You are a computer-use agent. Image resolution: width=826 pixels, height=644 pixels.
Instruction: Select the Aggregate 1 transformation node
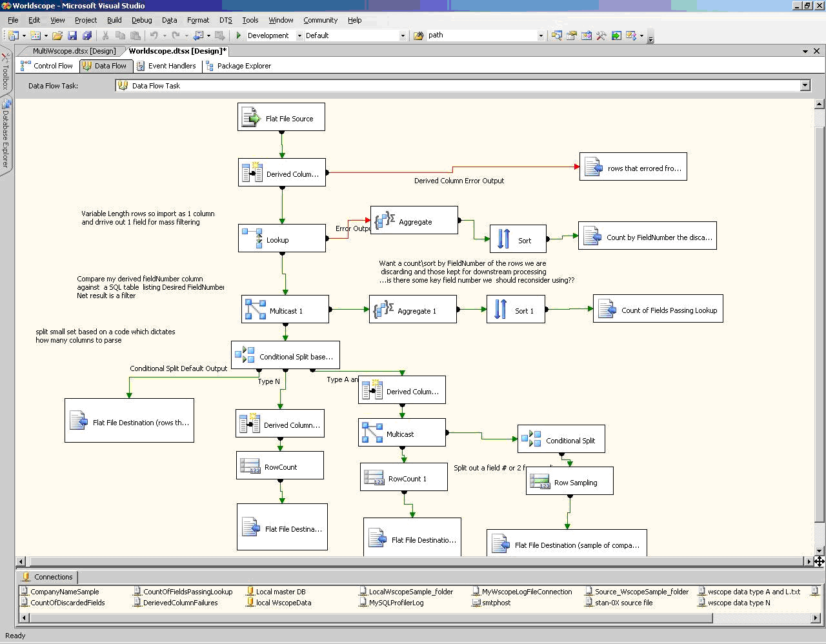[x=412, y=310]
